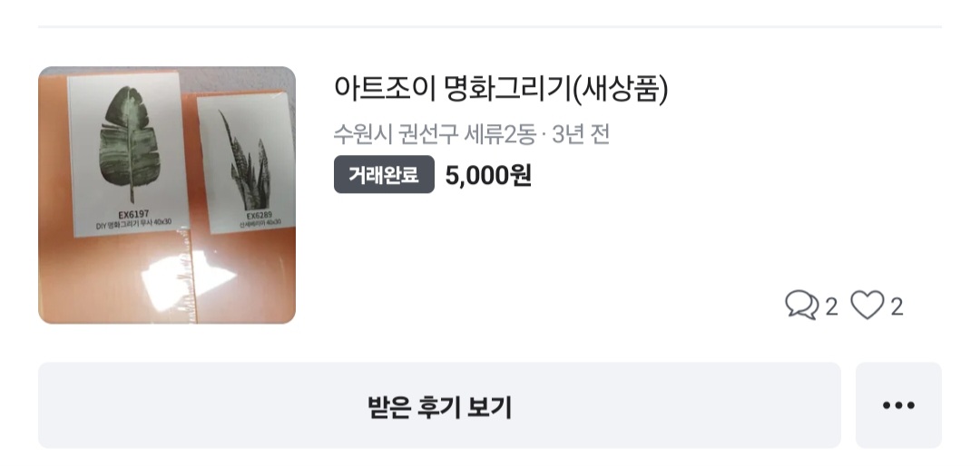Open the listing photo thumbnail
980x466 pixels.
[167, 195]
